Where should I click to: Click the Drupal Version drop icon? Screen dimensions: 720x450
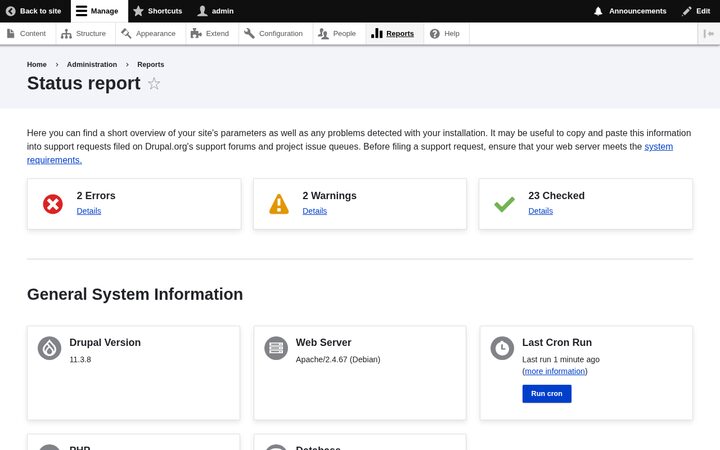point(50,348)
